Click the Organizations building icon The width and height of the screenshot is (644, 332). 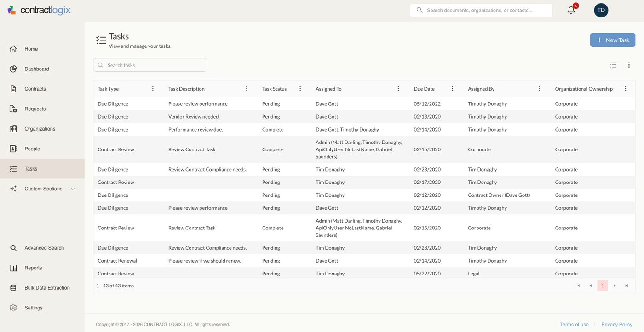coord(13,129)
